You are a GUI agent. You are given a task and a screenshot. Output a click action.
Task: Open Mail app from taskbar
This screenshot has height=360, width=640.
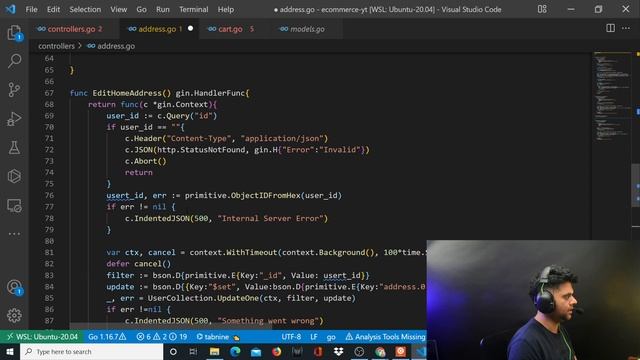[x=256, y=351]
